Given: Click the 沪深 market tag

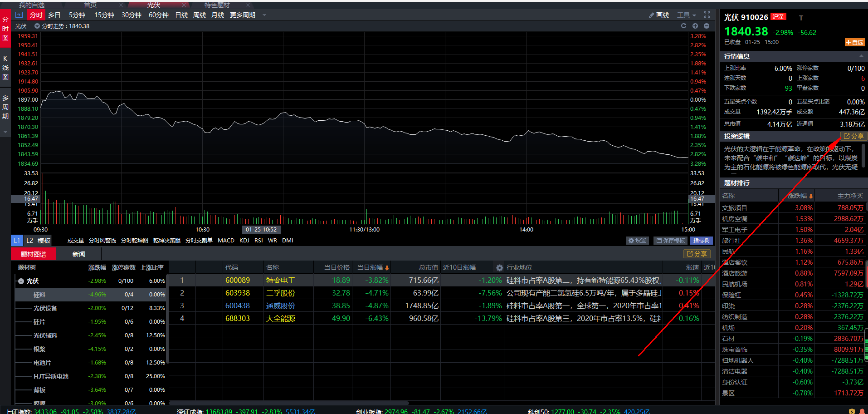Looking at the screenshot, I should (778, 17).
